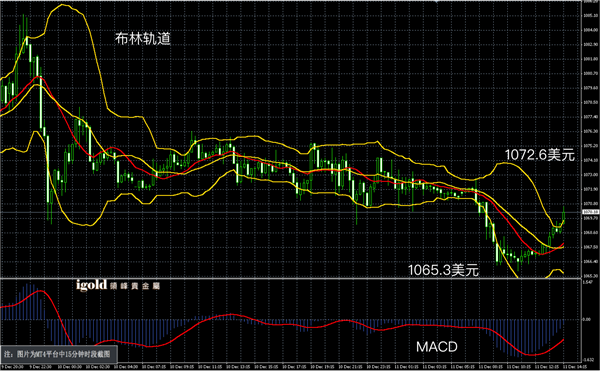Click the 1067.50 price axis label

click(x=590, y=247)
